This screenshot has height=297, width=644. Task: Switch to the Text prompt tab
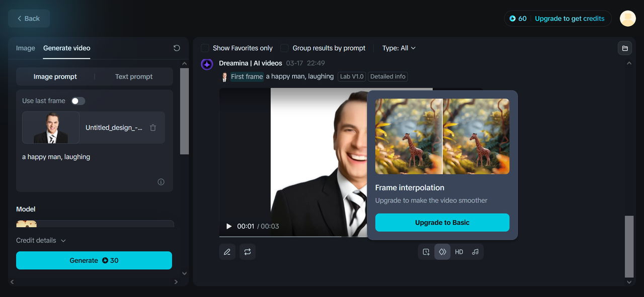click(x=133, y=76)
